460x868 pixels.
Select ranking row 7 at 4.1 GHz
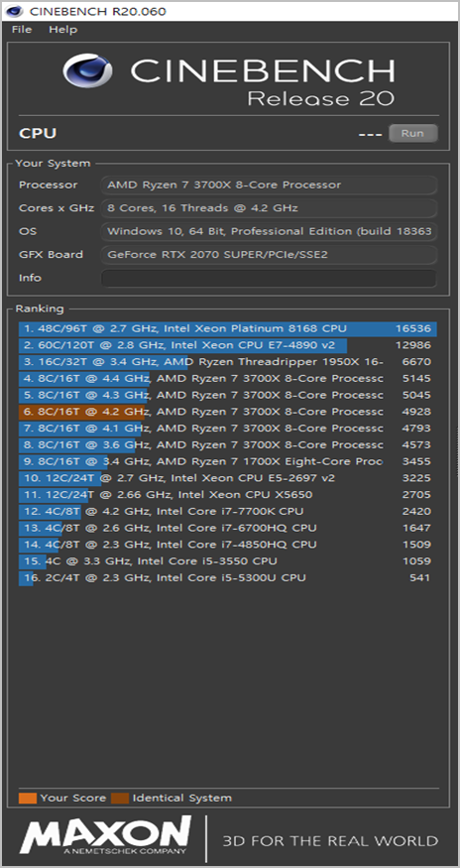click(227, 428)
